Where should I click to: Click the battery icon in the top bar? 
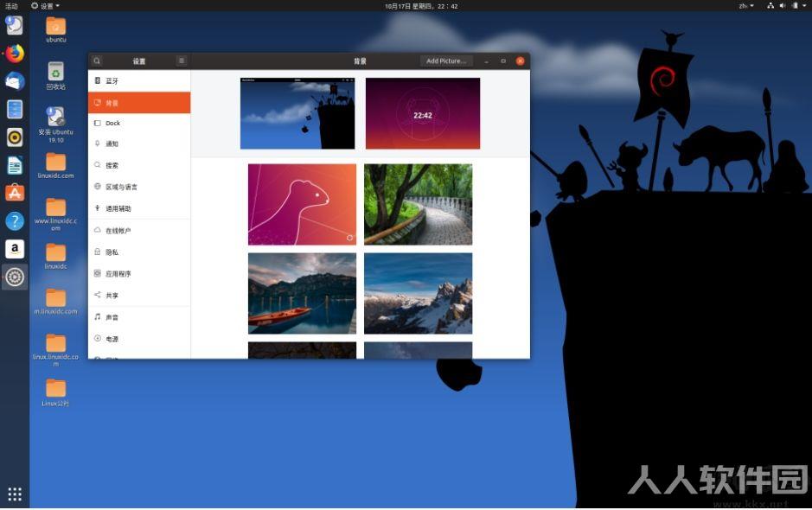point(795,6)
